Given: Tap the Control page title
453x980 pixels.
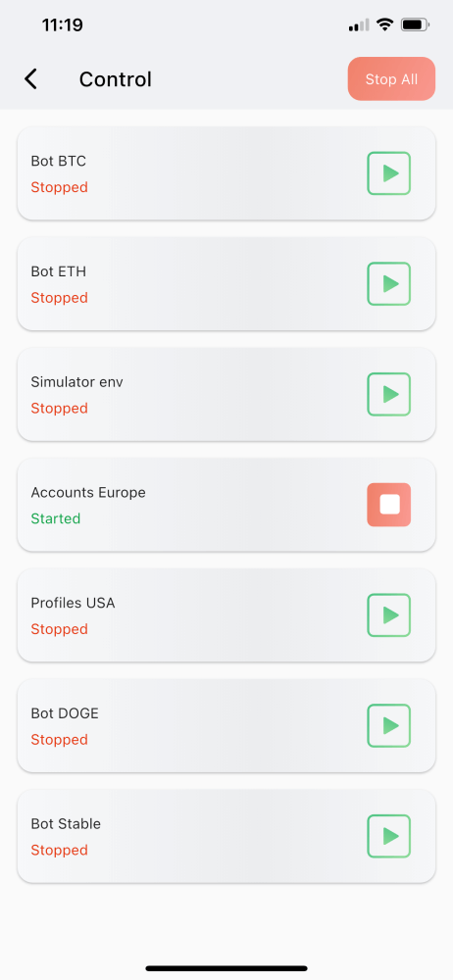Looking at the screenshot, I should pyautogui.click(x=115, y=79).
